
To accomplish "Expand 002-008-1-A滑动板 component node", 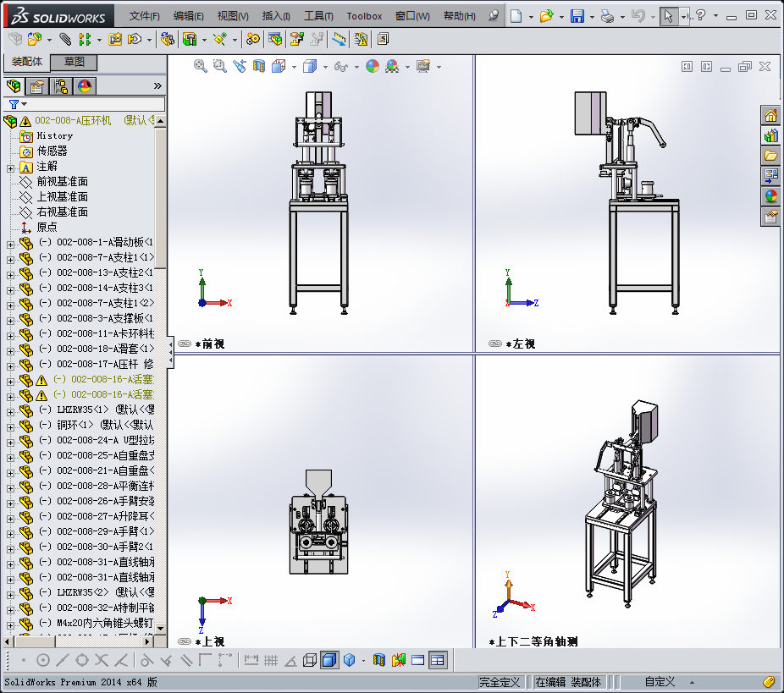I will click(x=10, y=245).
